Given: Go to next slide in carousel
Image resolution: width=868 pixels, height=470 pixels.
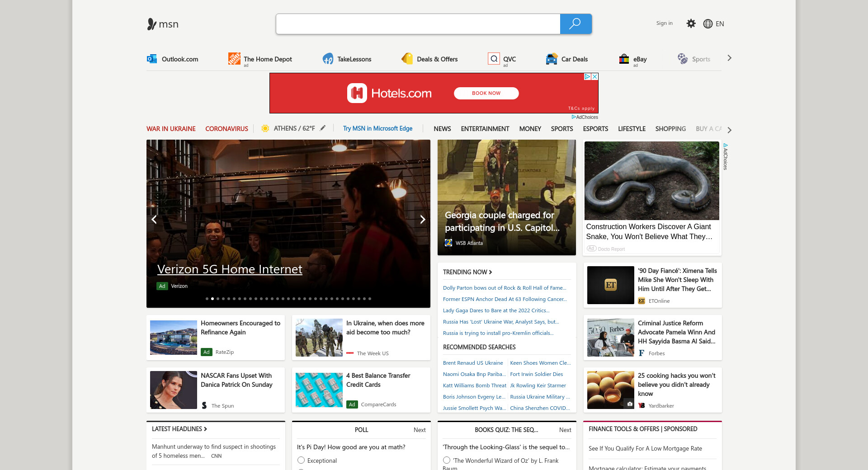Looking at the screenshot, I should pyautogui.click(x=422, y=220).
